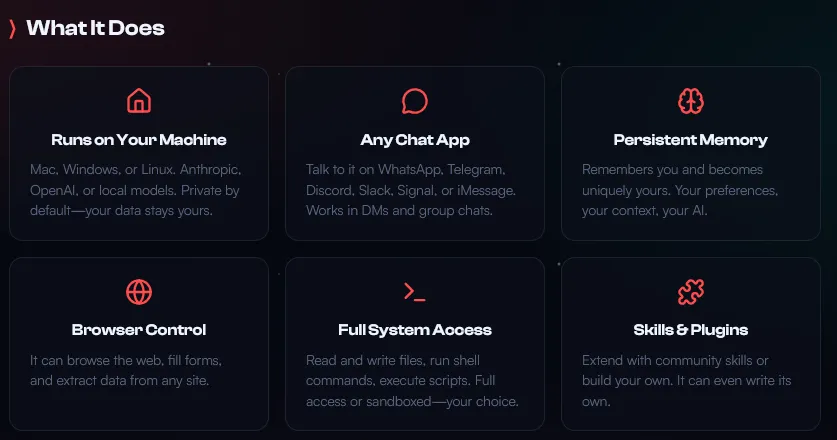Click the house icon above Runs on Your Machine
This screenshot has height=440, width=837.
pyautogui.click(x=139, y=101)
